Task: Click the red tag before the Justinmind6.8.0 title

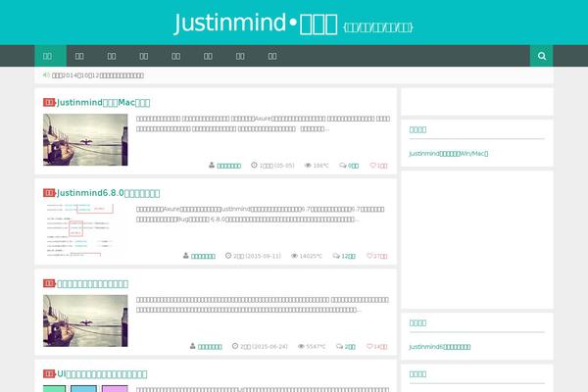Action: click(49, 192)
